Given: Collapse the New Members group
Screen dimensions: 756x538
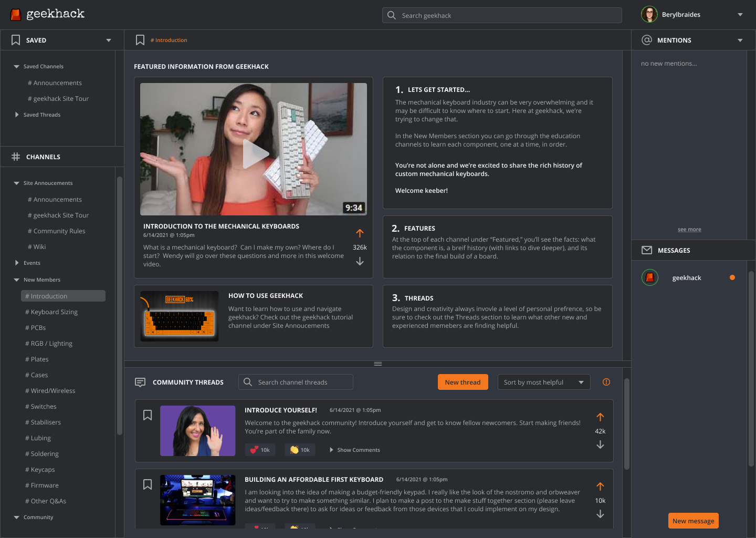Looking at the screenshot, I should click(x=17, y=280).
